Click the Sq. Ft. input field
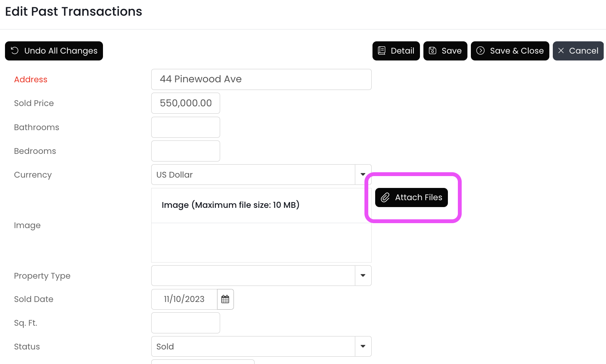 coord(186,323)
